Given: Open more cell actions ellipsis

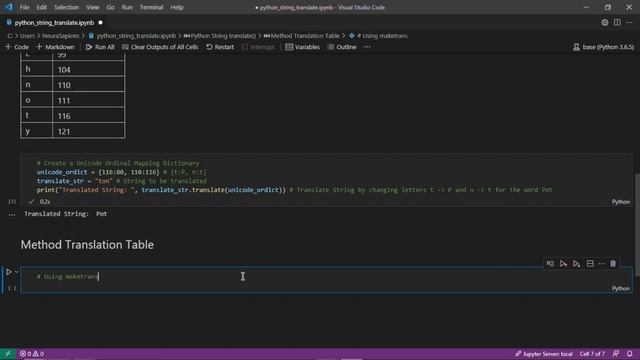Looking at the screenshot, I should [602, 264].
